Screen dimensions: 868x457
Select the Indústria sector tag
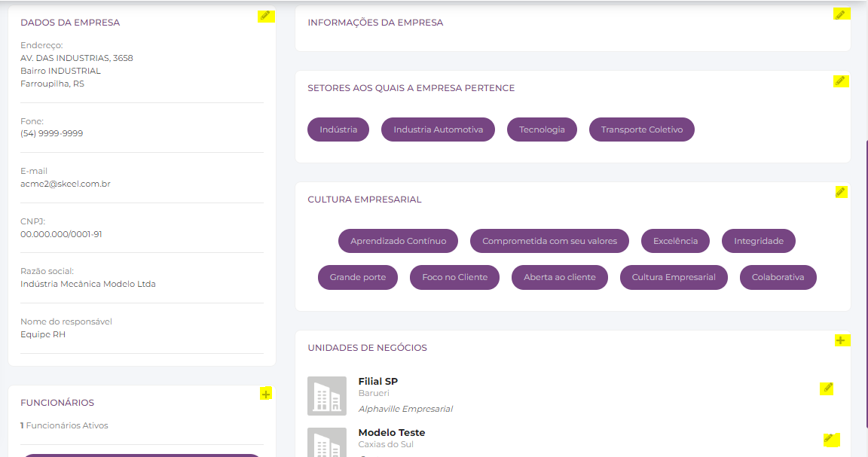(x=338, y=129)
